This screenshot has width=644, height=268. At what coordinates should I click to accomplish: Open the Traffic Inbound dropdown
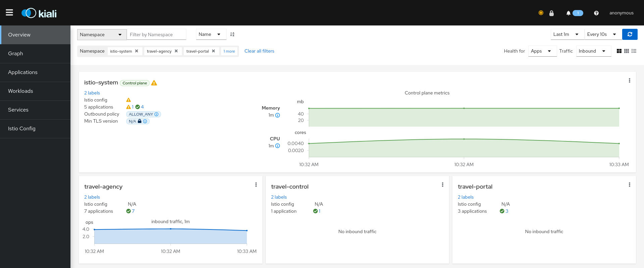point(593,51)
